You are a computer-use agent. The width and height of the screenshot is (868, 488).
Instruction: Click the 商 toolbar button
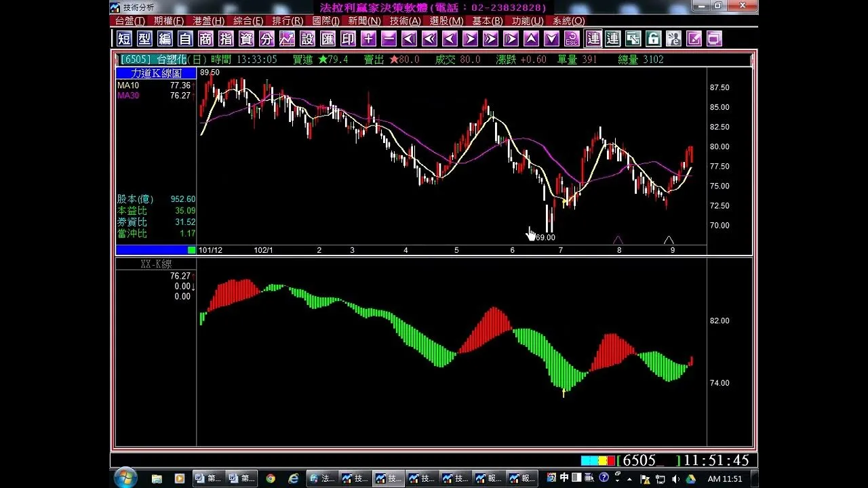(x=205, y=39)
